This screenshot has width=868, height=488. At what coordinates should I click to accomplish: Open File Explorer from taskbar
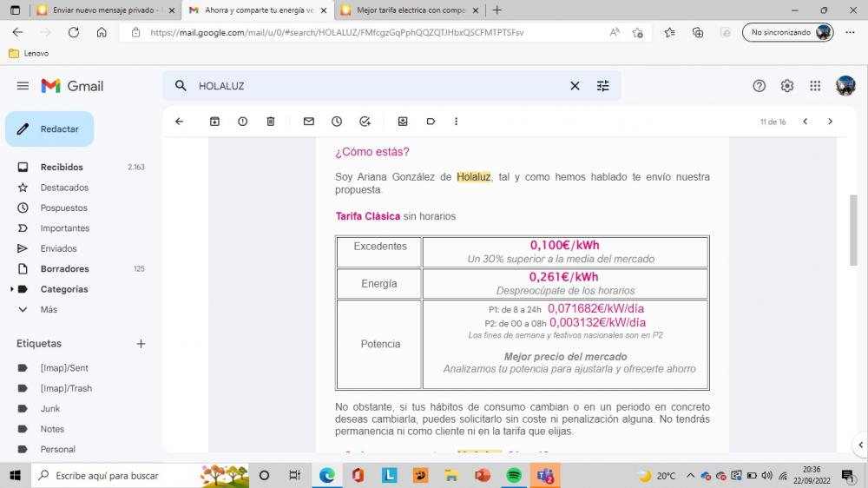pos(451,475)
